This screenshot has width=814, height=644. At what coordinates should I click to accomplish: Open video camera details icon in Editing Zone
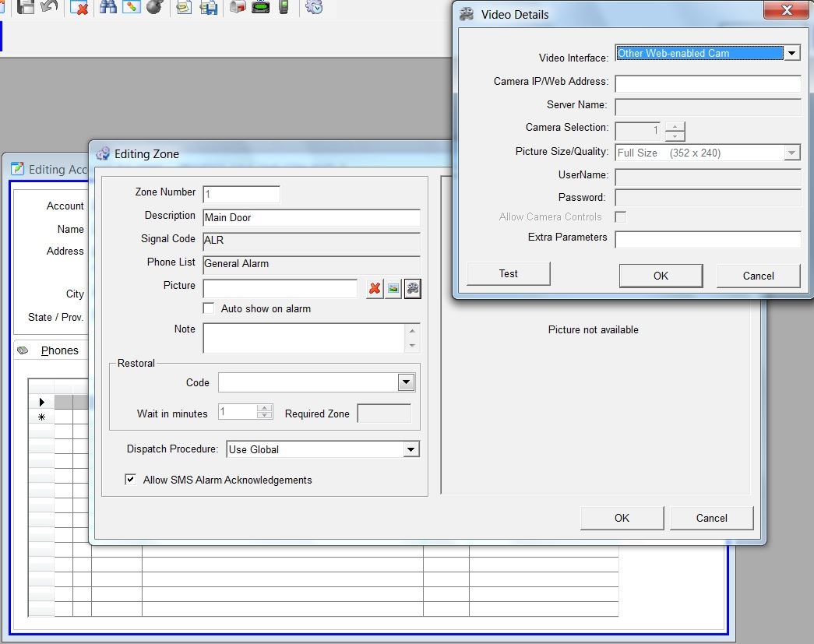pos(413,289)
